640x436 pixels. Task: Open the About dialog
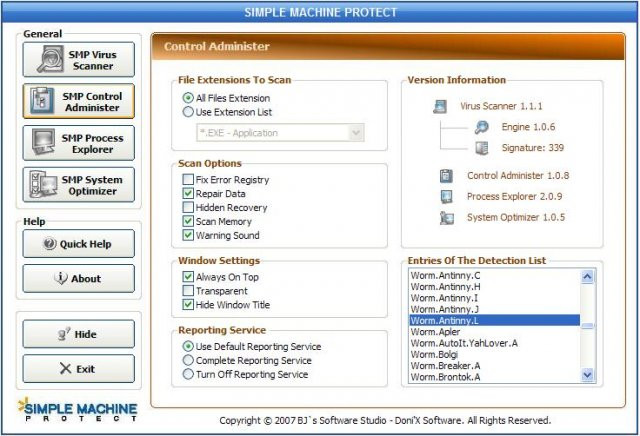(x=78, y=278)
